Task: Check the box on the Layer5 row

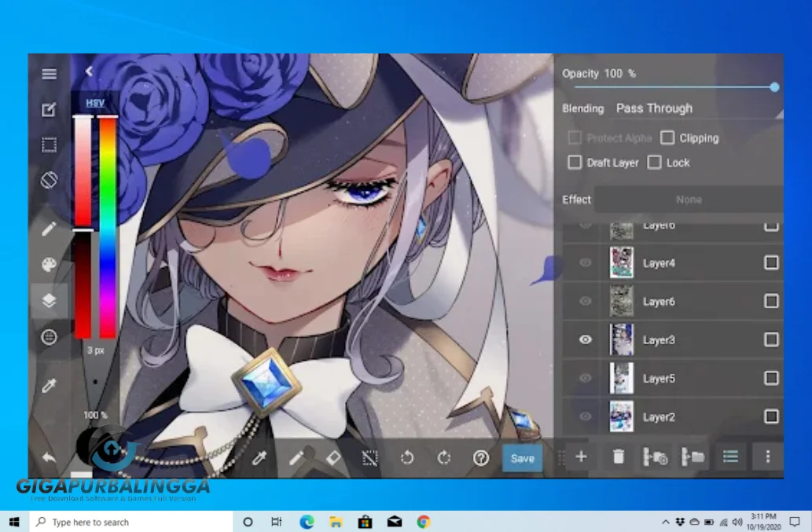Action: coord(771,378)
